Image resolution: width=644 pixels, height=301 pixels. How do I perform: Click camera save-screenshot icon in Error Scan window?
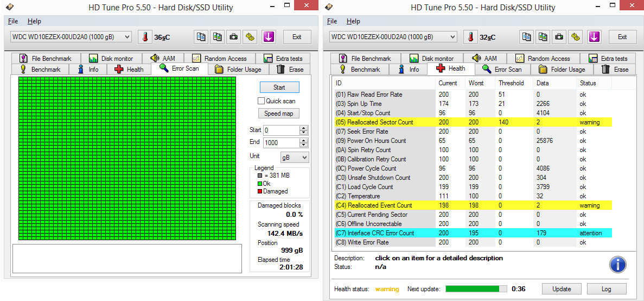tap(233, 36)
